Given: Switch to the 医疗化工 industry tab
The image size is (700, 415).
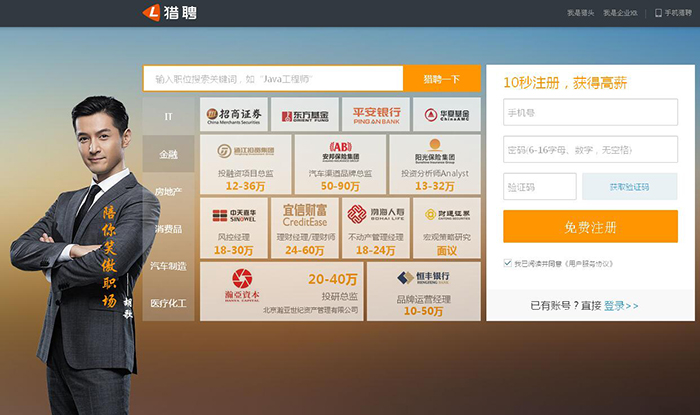Looking at the screenshot, I should point(168,303).
